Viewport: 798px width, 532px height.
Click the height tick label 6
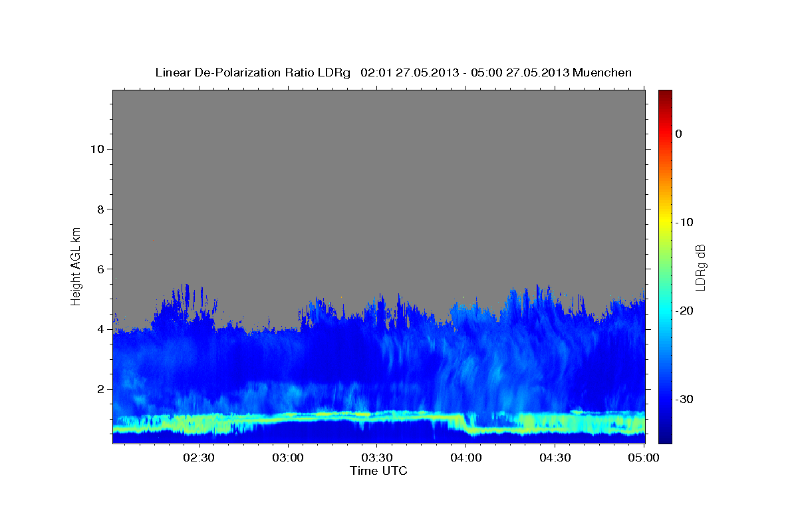pyautogui.click(x=101, y=269)
